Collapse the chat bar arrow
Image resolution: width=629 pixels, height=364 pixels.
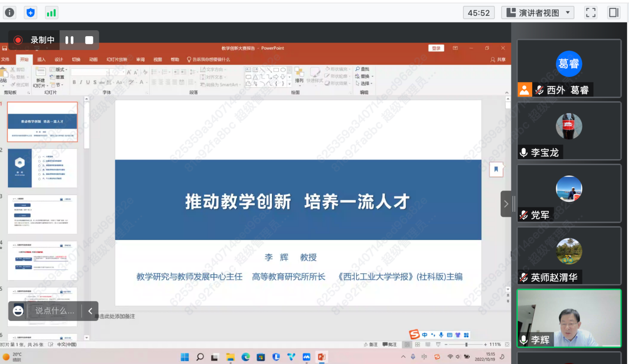(x=90, y=311)
